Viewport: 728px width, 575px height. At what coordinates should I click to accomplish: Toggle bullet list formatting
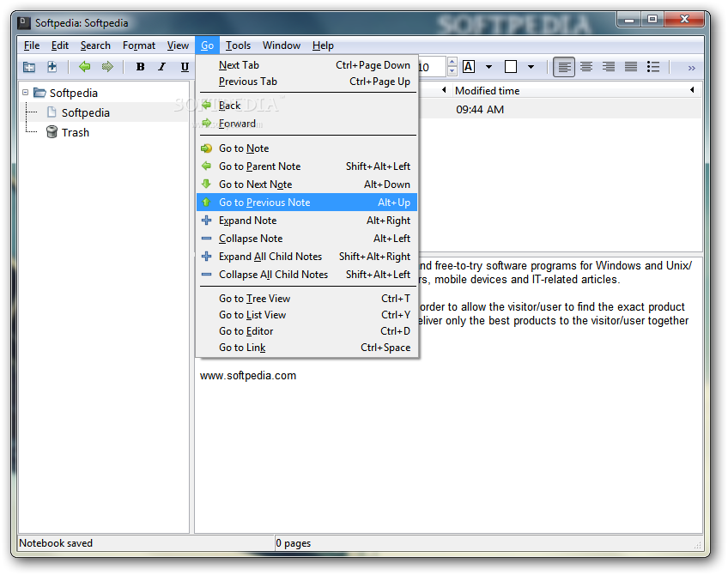pos(653,67)
